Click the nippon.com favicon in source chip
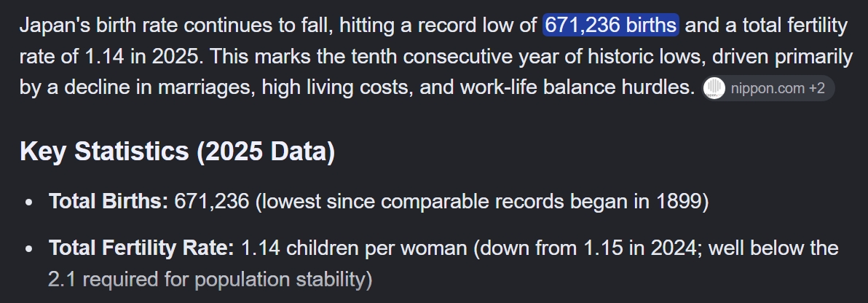This screenshot has height=303, width=868. [x=714, y=88]
